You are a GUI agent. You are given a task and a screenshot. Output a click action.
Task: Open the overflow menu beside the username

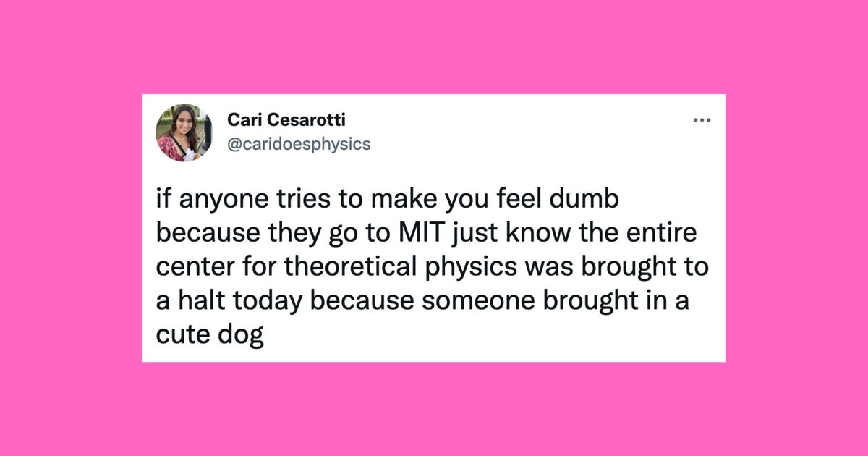pyautogui.click(x=702, y=120)
